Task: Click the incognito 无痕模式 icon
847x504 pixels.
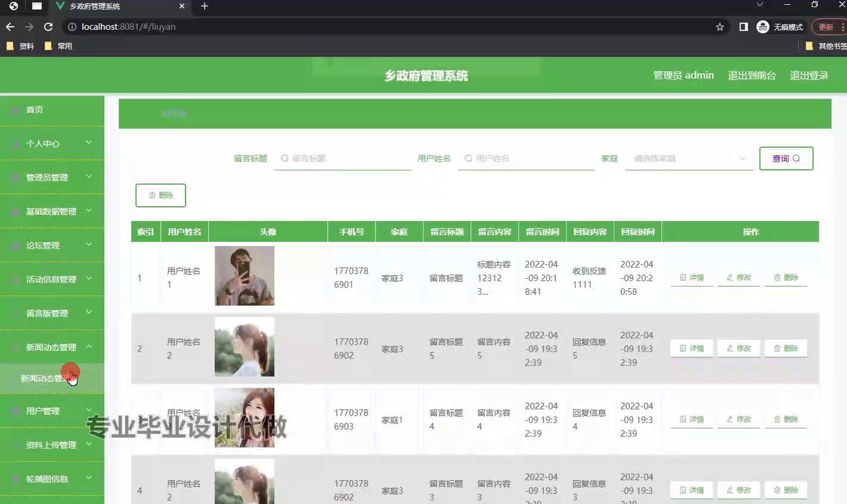Action: click(763, 27)
